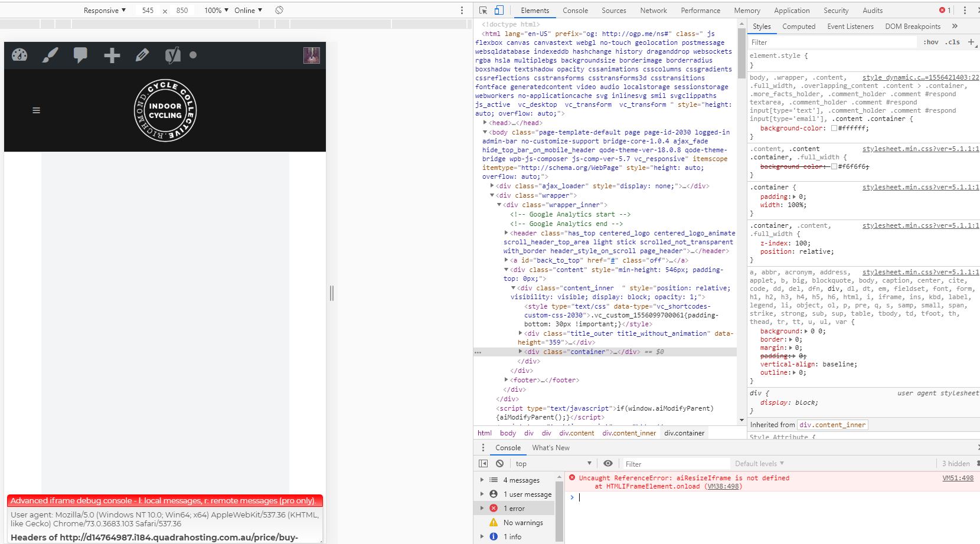This screenshot has height=544, width=980.
Task: Click the customize paintbrush icon
Action: point(50,55)
